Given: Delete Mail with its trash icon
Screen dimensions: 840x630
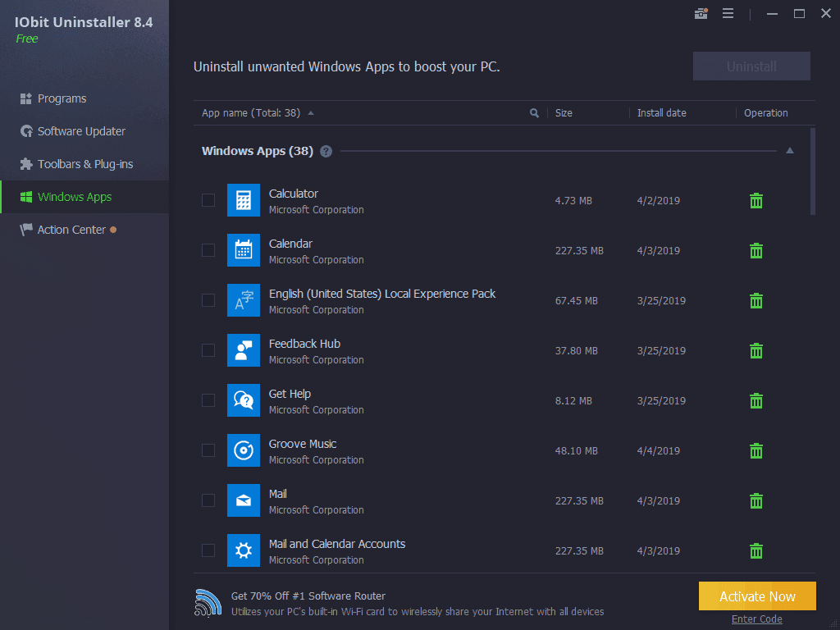Looking at the screenshot, I should tap(756, 501).
